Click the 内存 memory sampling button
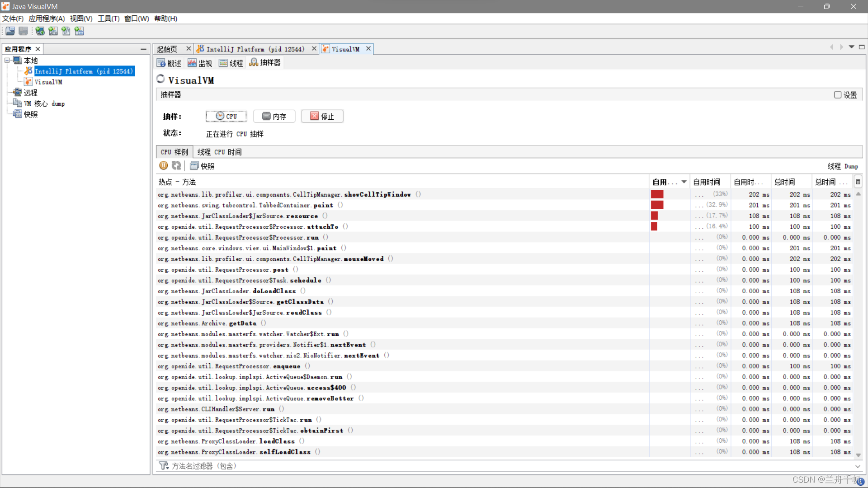The height and width of the screenshot is (488, 868). coord(274,117)
